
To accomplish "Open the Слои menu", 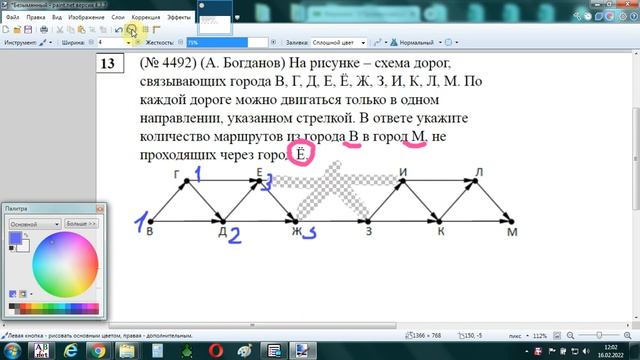I will tap(118, 17).
